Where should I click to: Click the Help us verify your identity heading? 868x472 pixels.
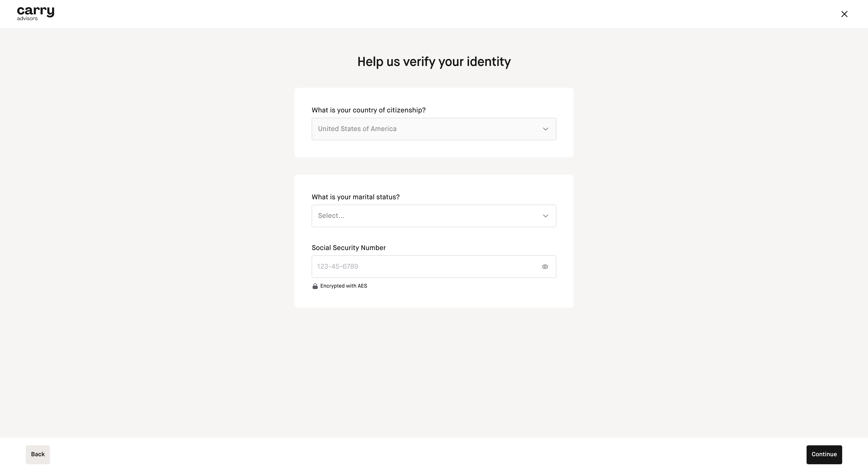[434, 62]
